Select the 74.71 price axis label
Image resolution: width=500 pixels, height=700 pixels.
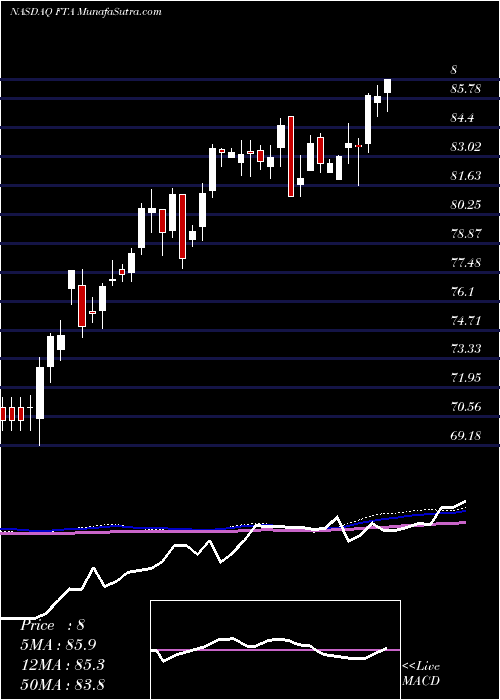(466, 321)
